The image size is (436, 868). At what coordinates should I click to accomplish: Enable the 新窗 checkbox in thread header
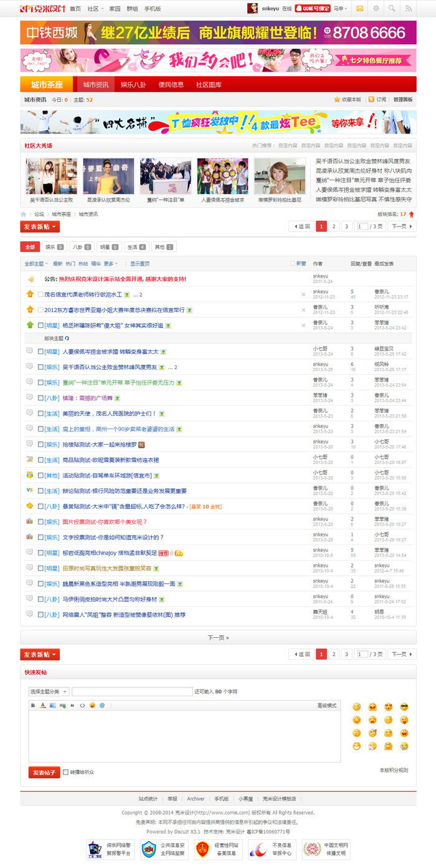293,264
